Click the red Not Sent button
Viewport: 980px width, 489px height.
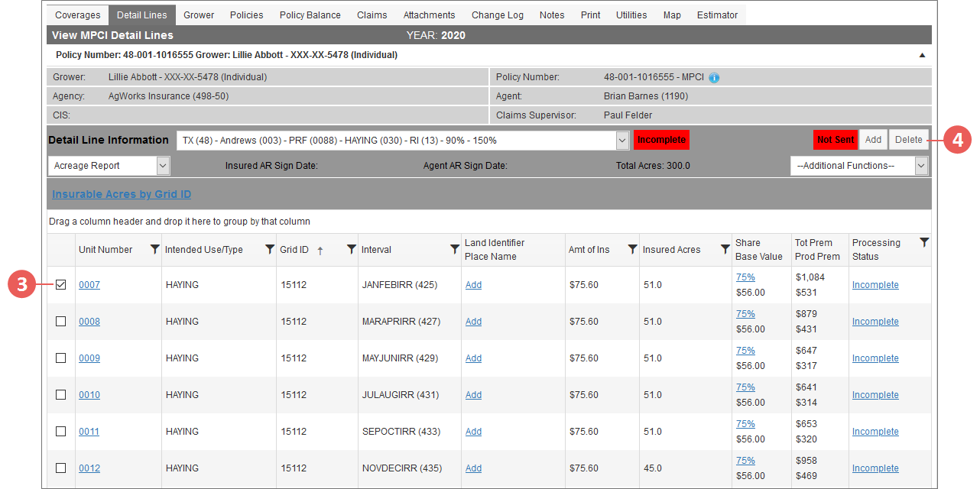click(836, 140)
